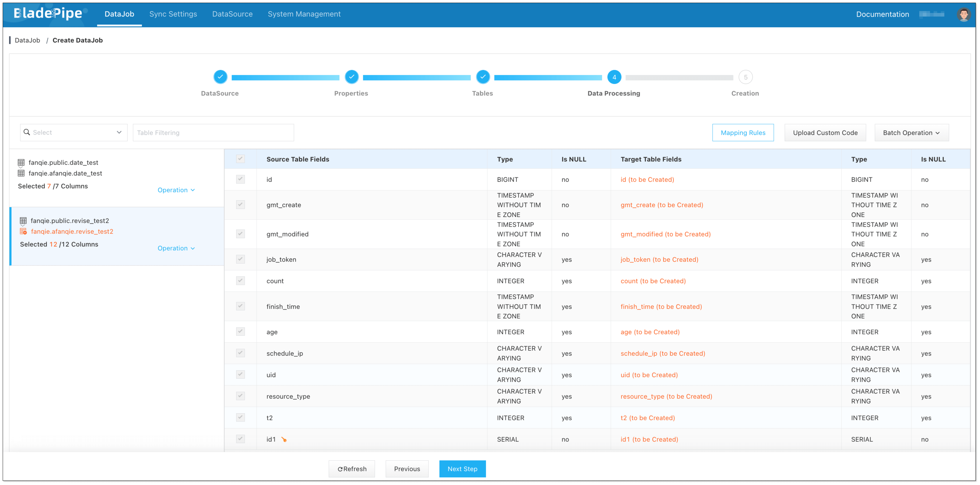Click the completed DataSource step circle
Viewport: 980px width, 485px height.
(x=220, y=77)
